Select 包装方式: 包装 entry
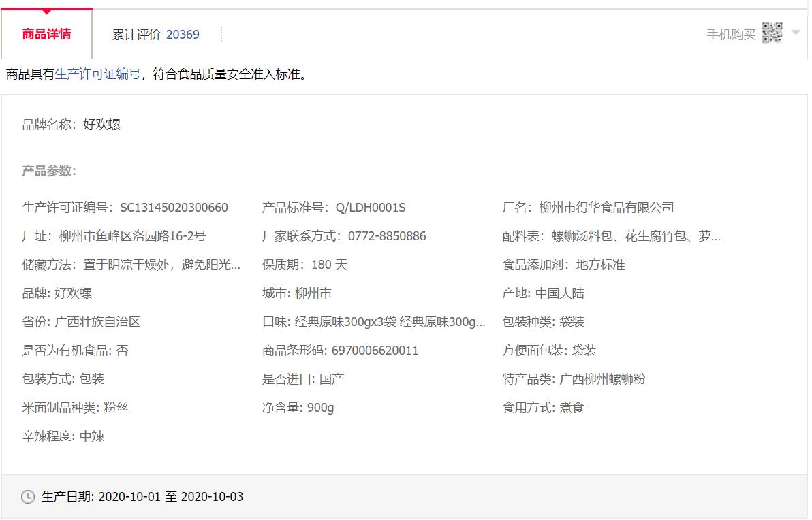This screenshot has width=812, height=520. (63, 378)
